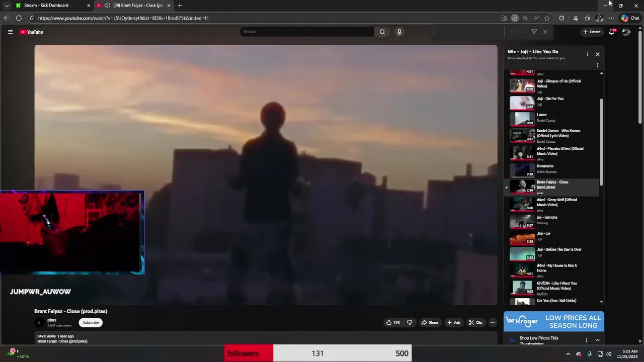Click the Ask button
The width and height of the screenshot is (644, 362).
(x=453, y=322)
